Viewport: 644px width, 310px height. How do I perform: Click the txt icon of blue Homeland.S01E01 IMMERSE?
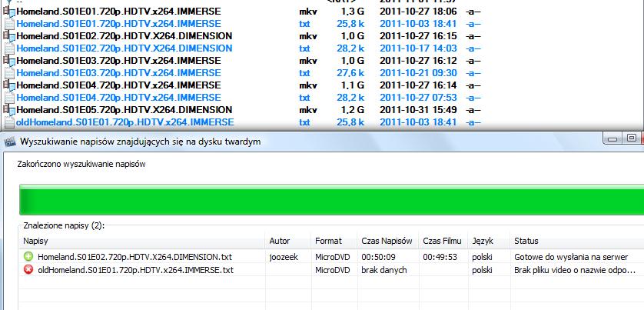(8, 24)
